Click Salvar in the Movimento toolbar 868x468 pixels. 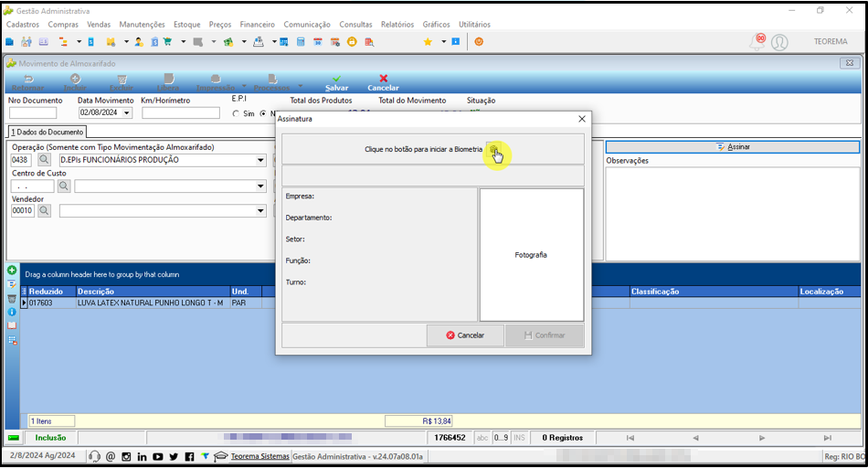(336, 83)
